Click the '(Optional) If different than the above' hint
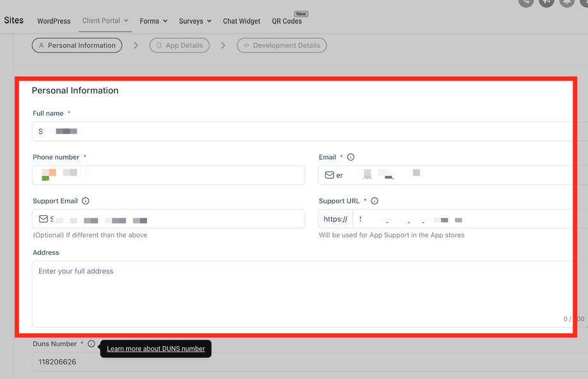Image resolution: width=588 pixels, height=379 pixels. click(x=90, y=235)
